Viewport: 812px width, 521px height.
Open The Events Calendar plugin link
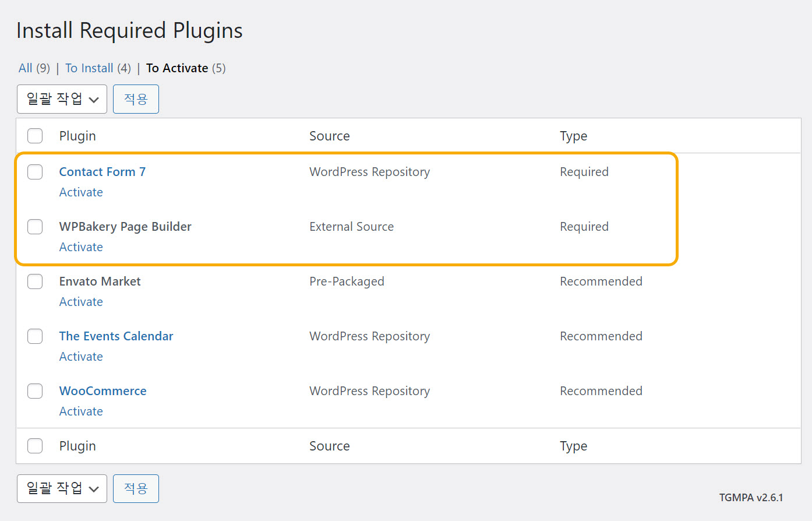(x=116, y=336)
